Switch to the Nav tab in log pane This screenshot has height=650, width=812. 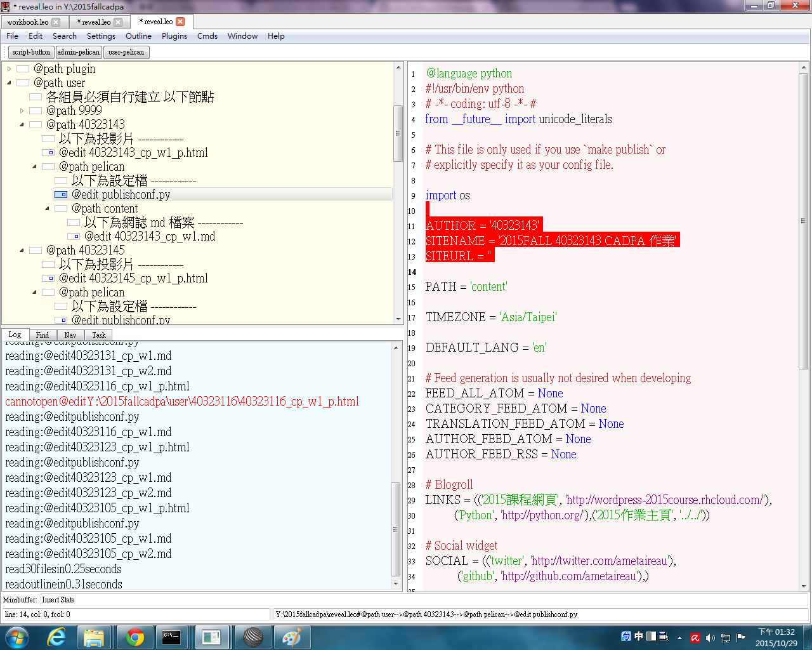click(x=70, y=335)
